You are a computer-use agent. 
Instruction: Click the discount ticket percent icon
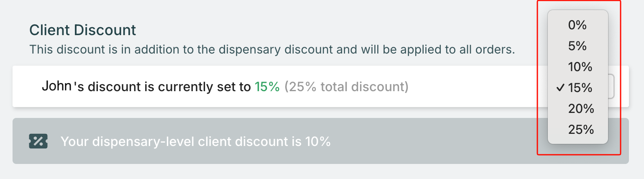tap(38, 141)
